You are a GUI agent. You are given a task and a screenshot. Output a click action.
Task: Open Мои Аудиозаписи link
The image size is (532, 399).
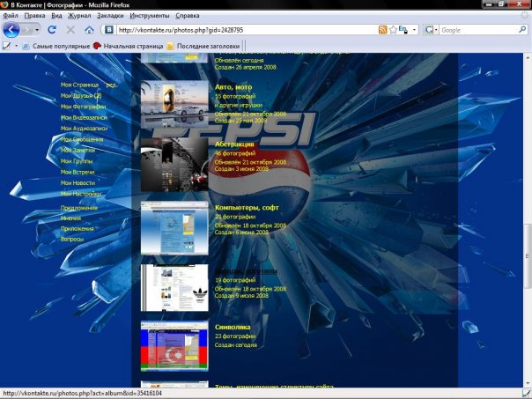(85, 129)
